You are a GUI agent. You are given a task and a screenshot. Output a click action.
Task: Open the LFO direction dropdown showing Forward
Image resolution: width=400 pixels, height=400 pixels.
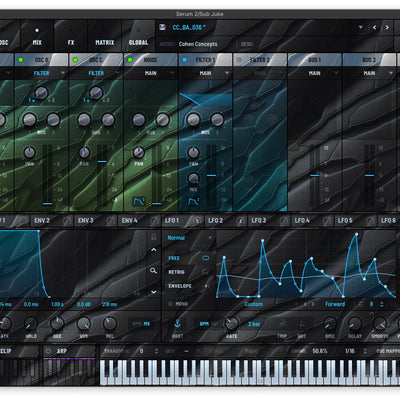(335, 304)
